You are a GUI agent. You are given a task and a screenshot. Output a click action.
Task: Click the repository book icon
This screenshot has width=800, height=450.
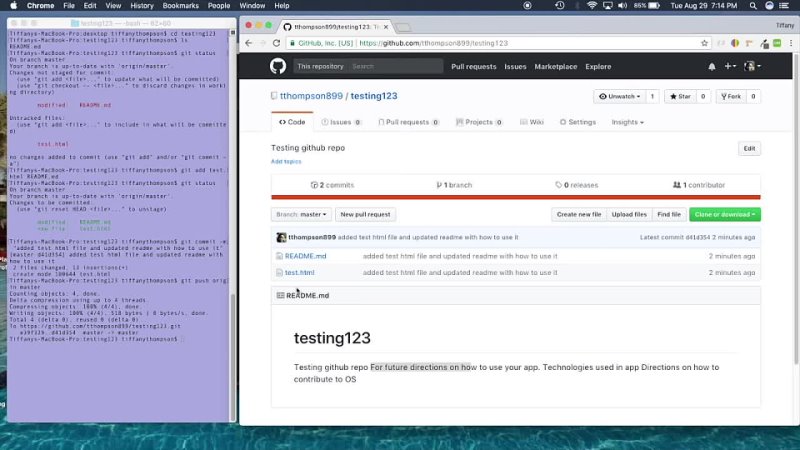[x=274, y=96]
